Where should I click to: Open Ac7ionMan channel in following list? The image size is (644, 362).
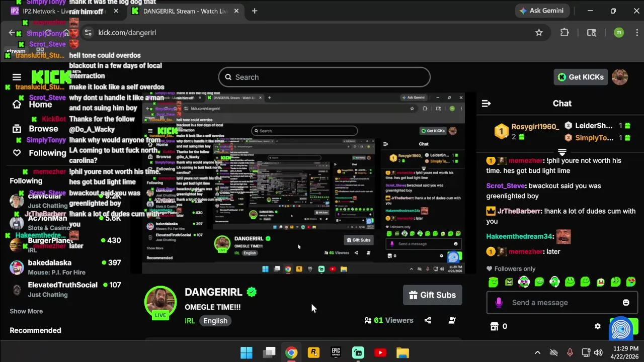pos(65,223)
